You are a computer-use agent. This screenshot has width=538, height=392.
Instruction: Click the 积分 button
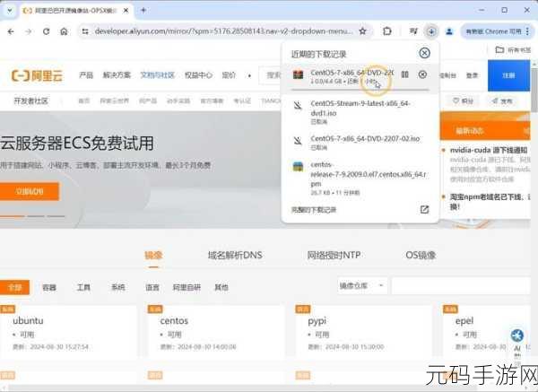tap(464, 101)
